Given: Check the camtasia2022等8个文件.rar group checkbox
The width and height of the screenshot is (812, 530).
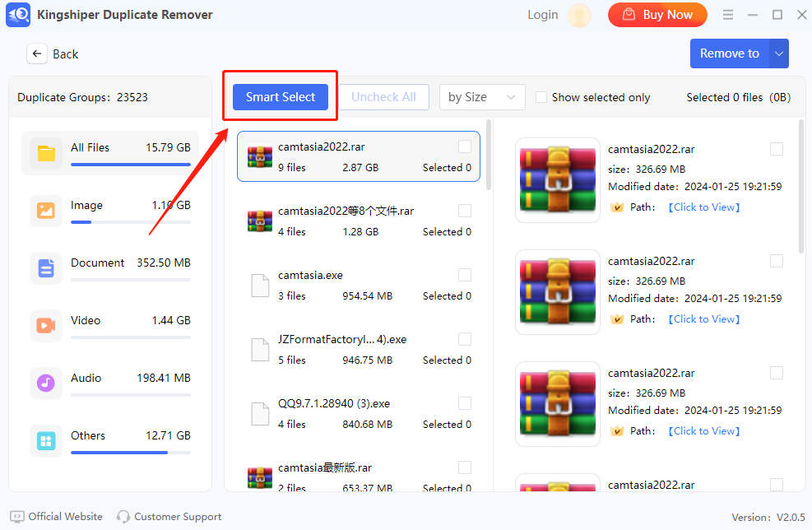Looking at the screenshot, I should (465, 211).
